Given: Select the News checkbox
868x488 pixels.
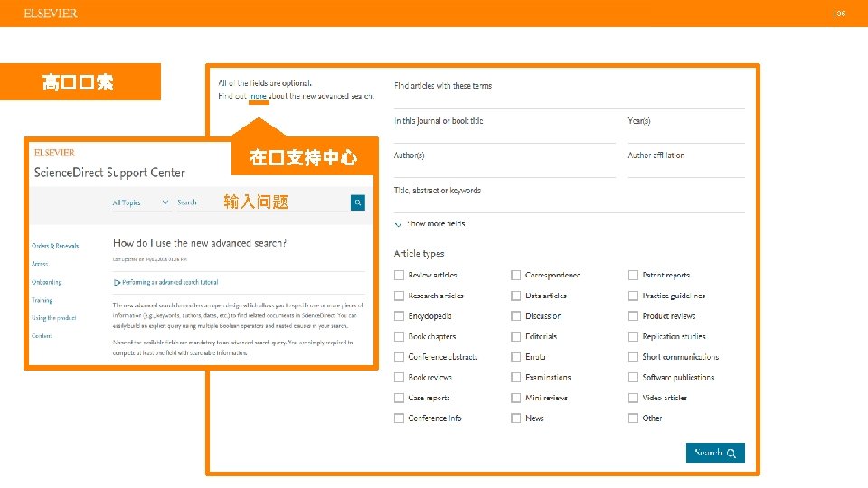Looking at the screenshot, I should pos(516,418).
